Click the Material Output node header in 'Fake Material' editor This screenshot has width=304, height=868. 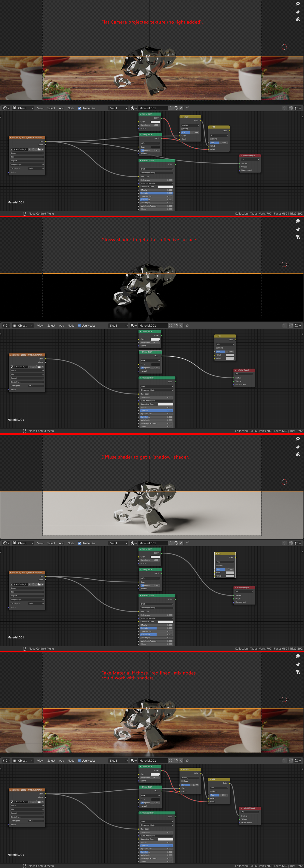pyautogui.click(x=250, y=808)
